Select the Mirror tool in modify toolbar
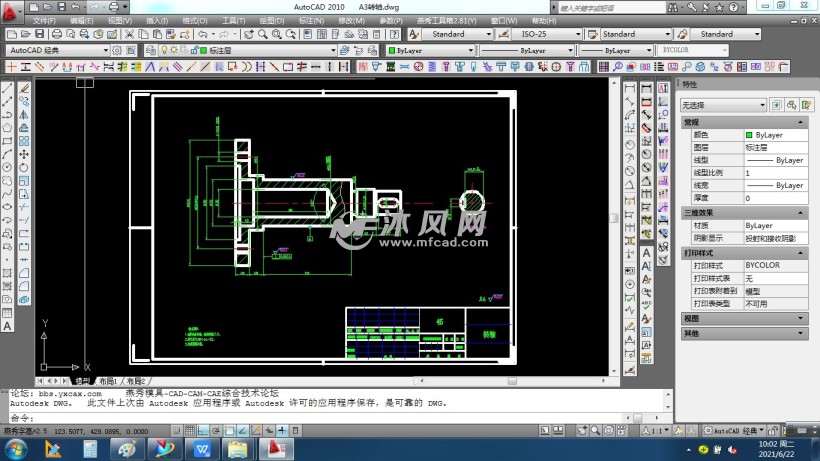Viewport: 820px width, 461px height. [x=24, y=114]
